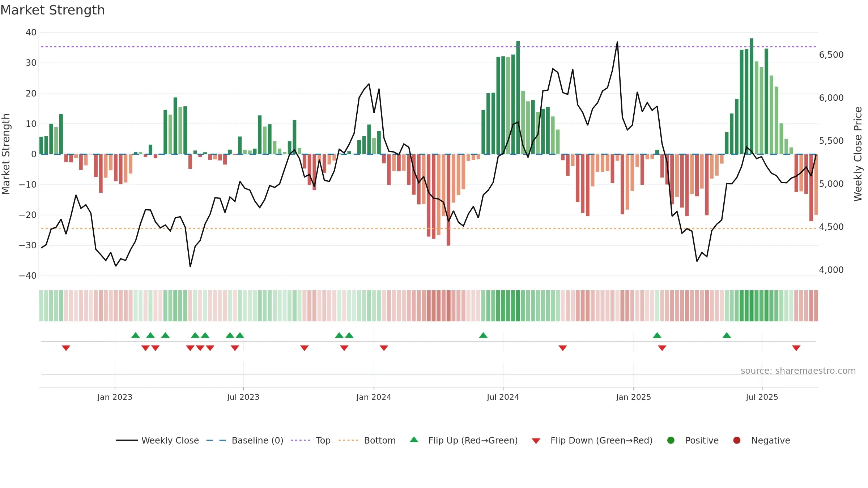Click the −40 left axis tick label

click(x=28, y=275)
